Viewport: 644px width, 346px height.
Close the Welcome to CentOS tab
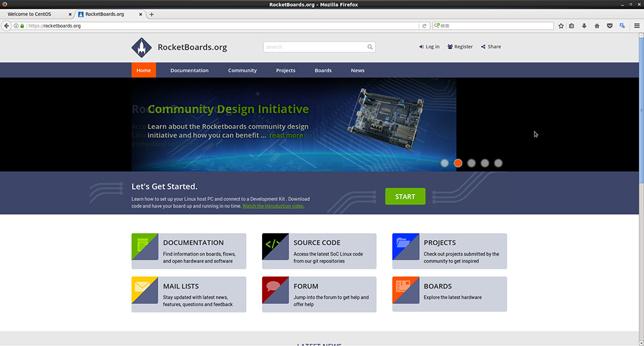[x=70, y=14]
